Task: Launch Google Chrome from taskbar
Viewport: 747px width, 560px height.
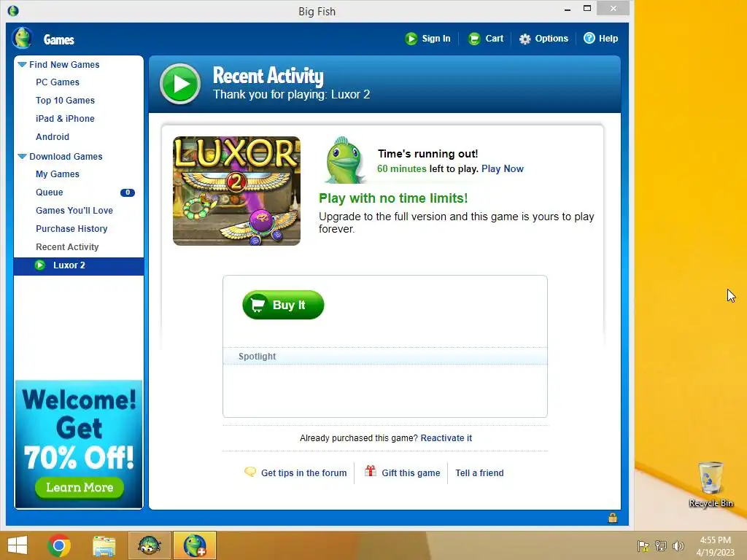Action: coord(59,545)
